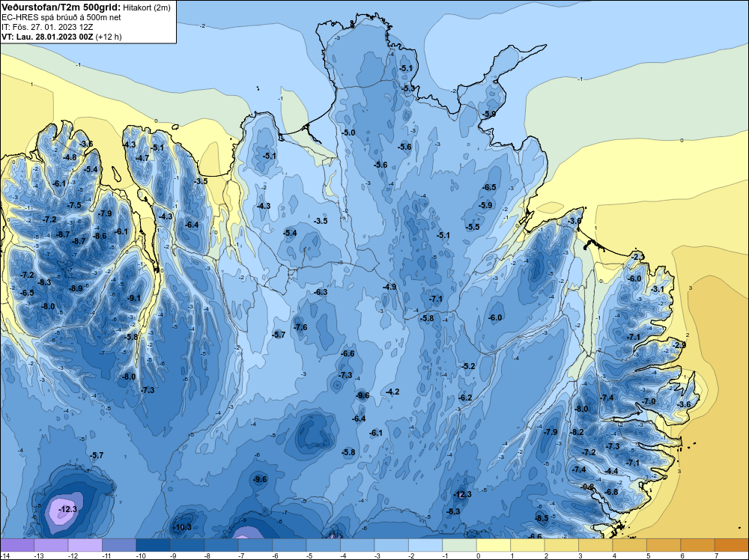Click the -4 legend color swatch

click(x=357, y=545)
